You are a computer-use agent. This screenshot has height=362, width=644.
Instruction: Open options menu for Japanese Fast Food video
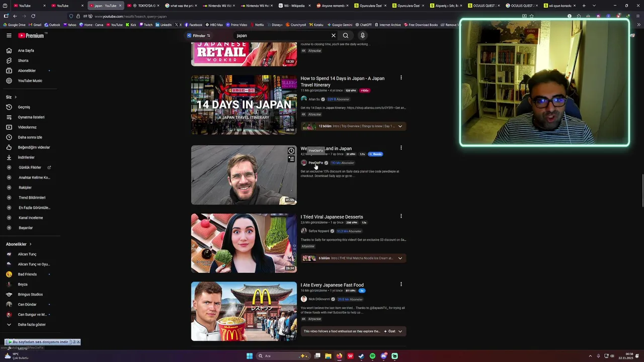pyautogui.click(x=401, y=284)
